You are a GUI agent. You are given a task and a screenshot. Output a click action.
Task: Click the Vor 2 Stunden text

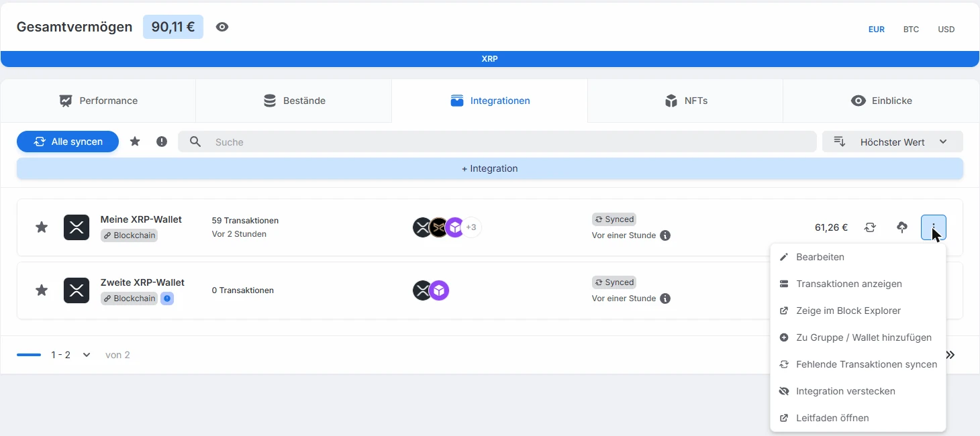(x=239, y=234)
